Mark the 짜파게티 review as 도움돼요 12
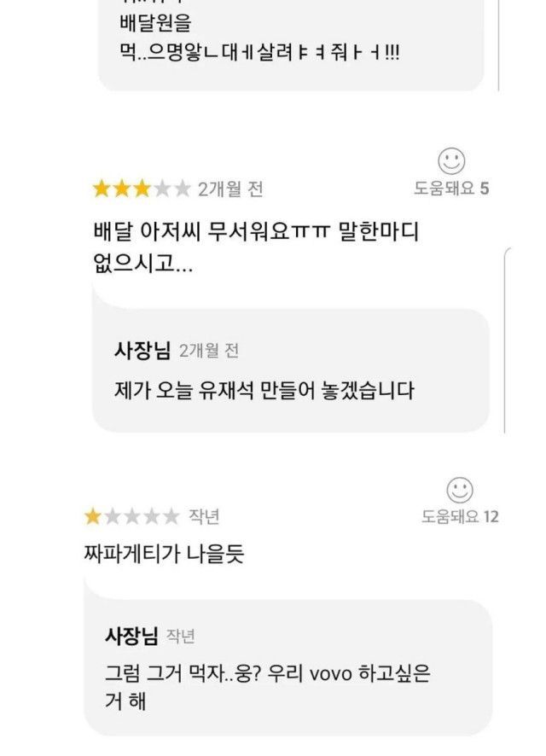This screenshot has width=546, height=756. point(460,516)
